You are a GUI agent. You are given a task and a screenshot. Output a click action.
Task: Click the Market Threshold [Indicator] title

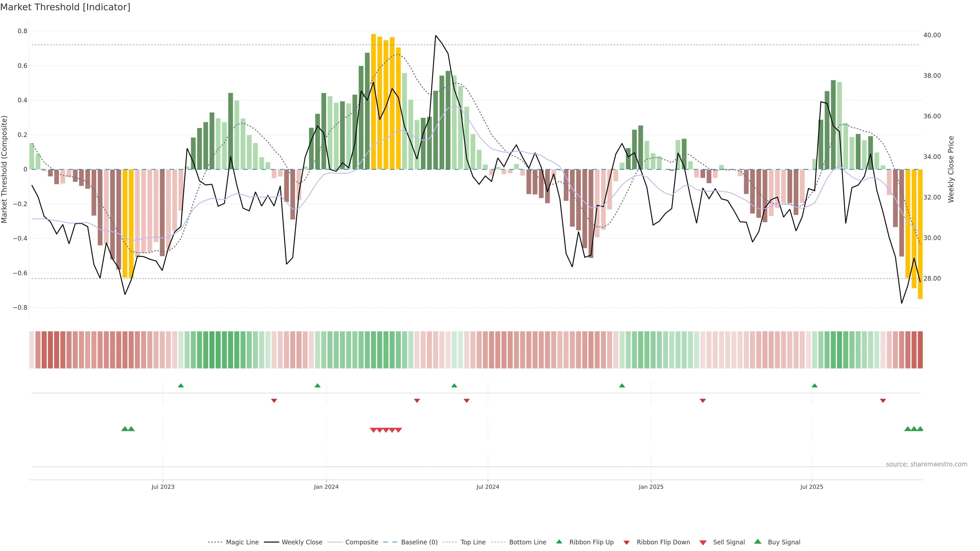click(x=65, y=7)
